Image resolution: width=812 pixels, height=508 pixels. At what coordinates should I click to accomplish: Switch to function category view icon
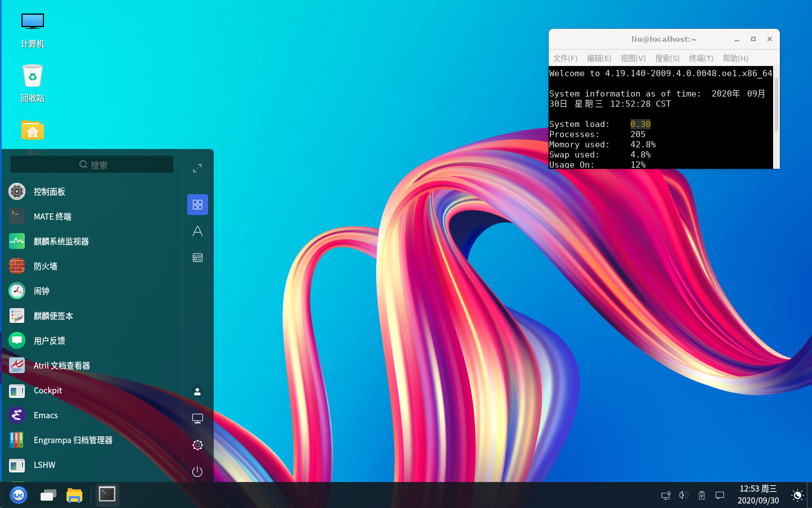point(197,258)
